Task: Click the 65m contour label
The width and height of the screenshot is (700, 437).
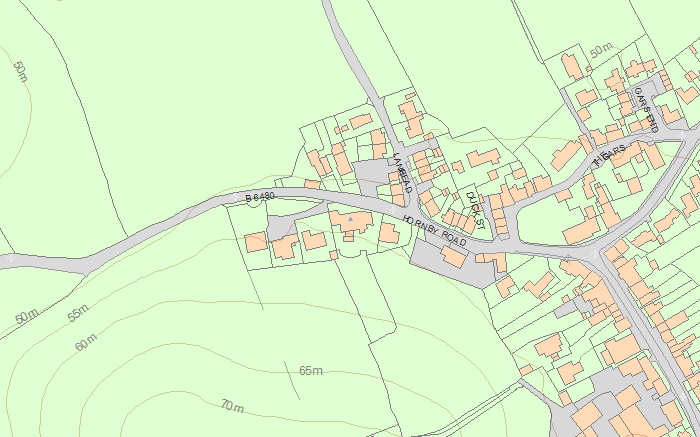Action: 311,370
